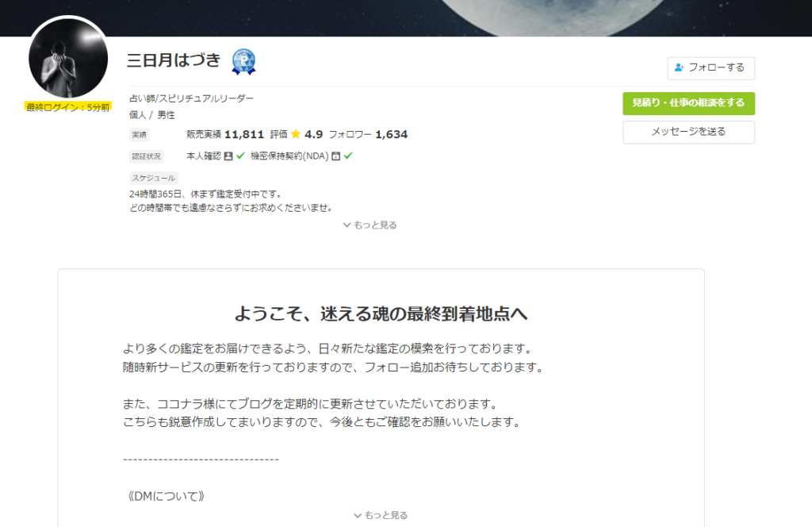Click the yellow rating star icon
This screenshot has width=812, height=527.
[x=296, y=134]
